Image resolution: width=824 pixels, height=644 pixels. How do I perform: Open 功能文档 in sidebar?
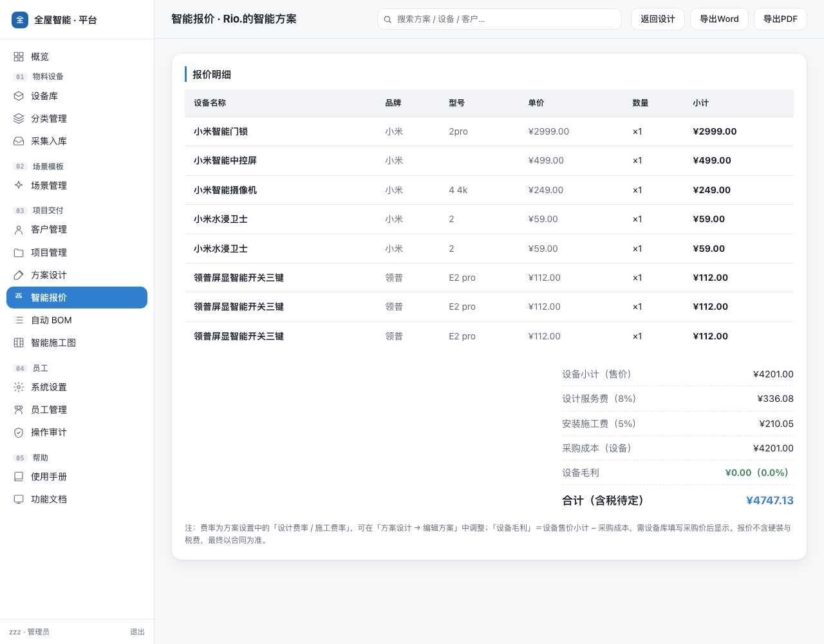[x=77, y=499]
